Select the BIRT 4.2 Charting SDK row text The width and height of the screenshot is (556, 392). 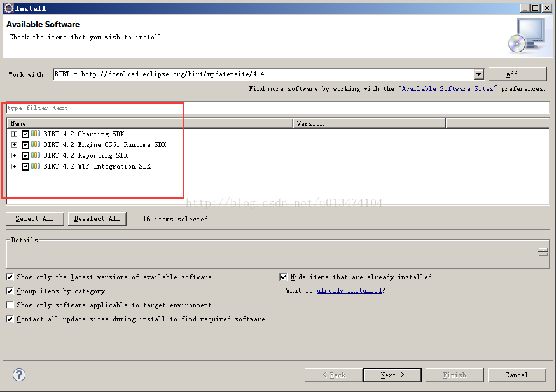[x=84, y=134]
